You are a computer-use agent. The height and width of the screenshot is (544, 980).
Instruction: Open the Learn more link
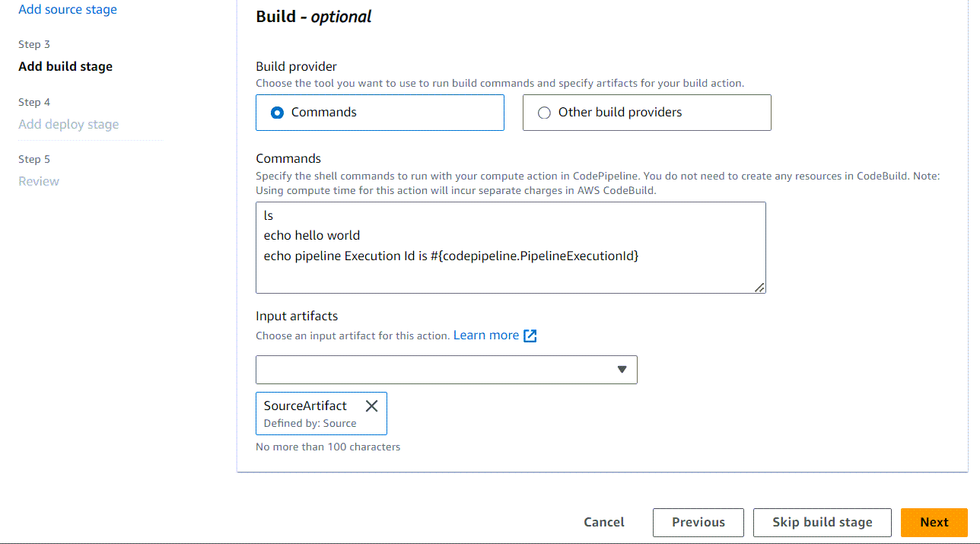pos(485,335)
